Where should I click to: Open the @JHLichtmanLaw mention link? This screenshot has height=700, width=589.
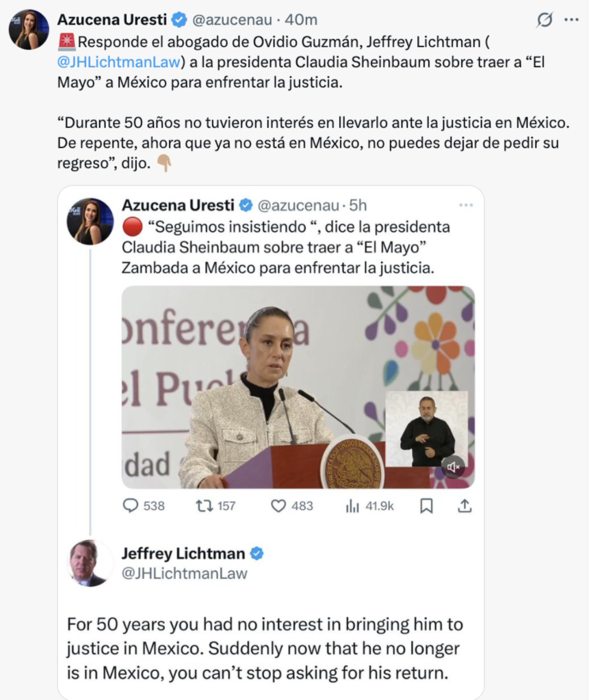point(120,62)
